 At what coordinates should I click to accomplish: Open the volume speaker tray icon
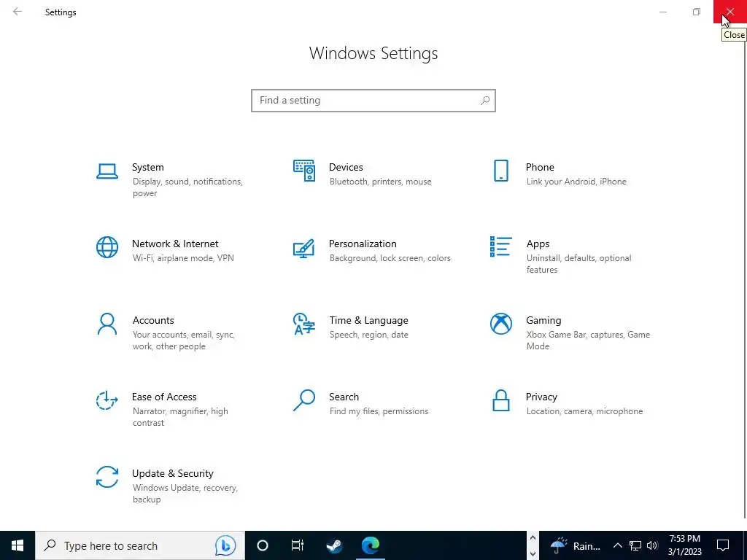(652, 545)
